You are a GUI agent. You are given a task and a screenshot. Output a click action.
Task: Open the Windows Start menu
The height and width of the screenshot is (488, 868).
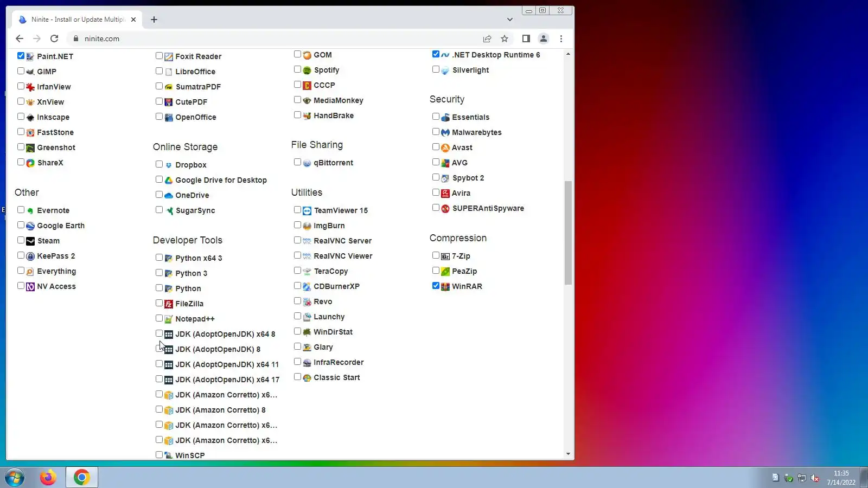[15, 477]
